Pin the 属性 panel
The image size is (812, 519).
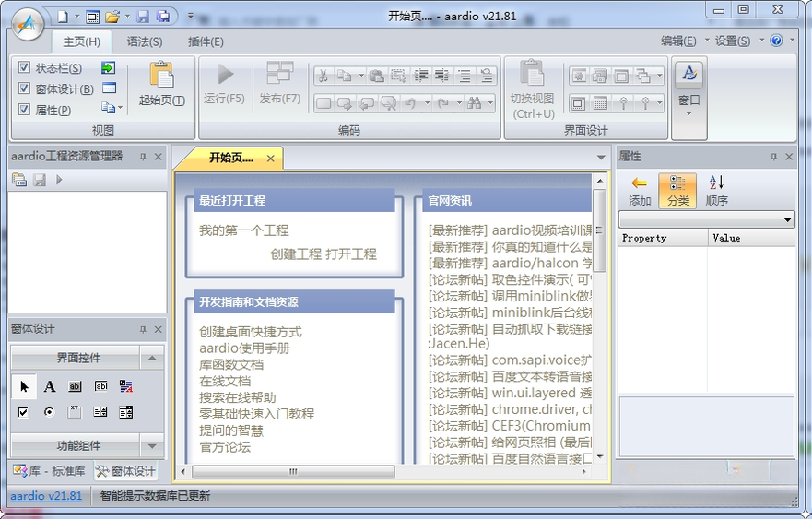[x=773, y=157]
